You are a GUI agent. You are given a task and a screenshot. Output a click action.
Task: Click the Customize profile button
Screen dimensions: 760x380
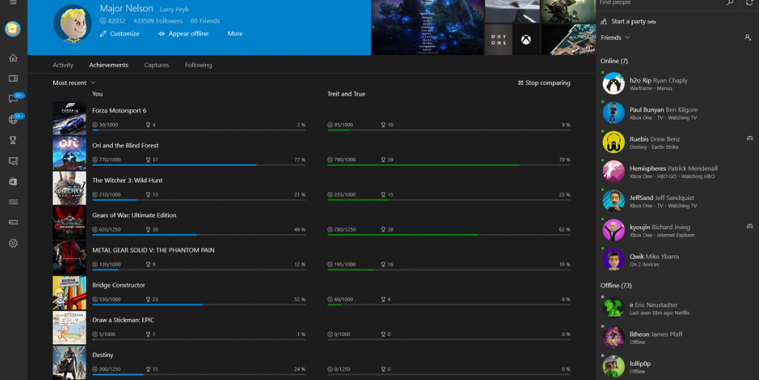[x=120, y=34]
